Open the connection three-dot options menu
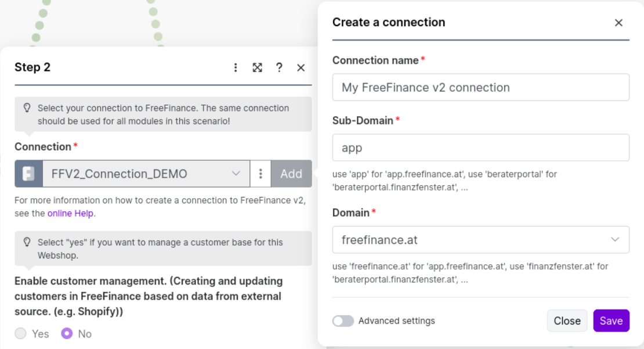 coord(261,174)
